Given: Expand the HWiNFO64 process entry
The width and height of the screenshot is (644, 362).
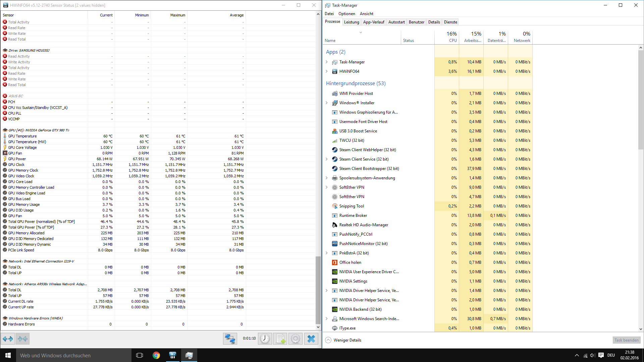Looking at the screenshot, I should tap(327, 71).
